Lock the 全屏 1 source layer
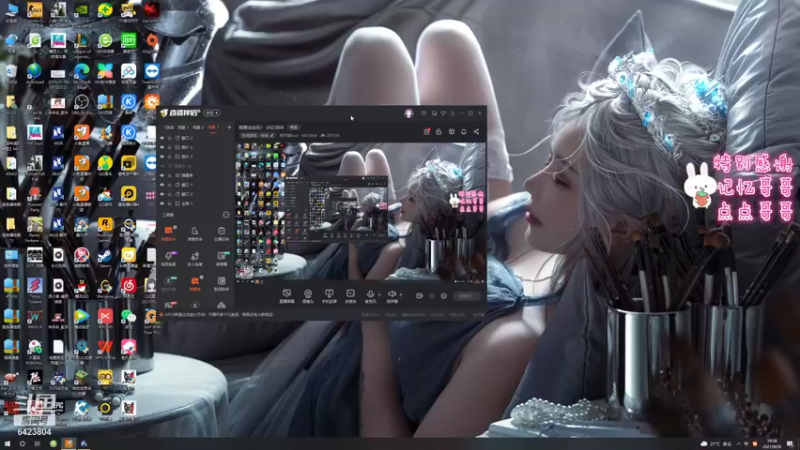Screen dimensions: 800x450 pyautogui.click(x=169, y=204)
